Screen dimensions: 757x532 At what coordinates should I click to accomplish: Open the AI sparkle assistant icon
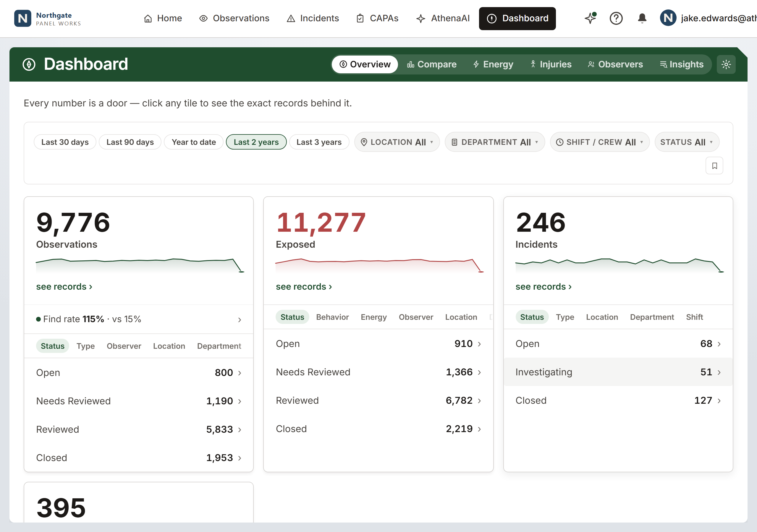tap(590, 18)
